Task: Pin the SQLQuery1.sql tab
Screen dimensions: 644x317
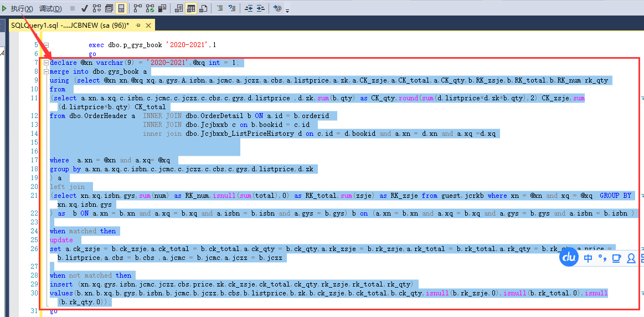Action: click(x=138, y=25)
